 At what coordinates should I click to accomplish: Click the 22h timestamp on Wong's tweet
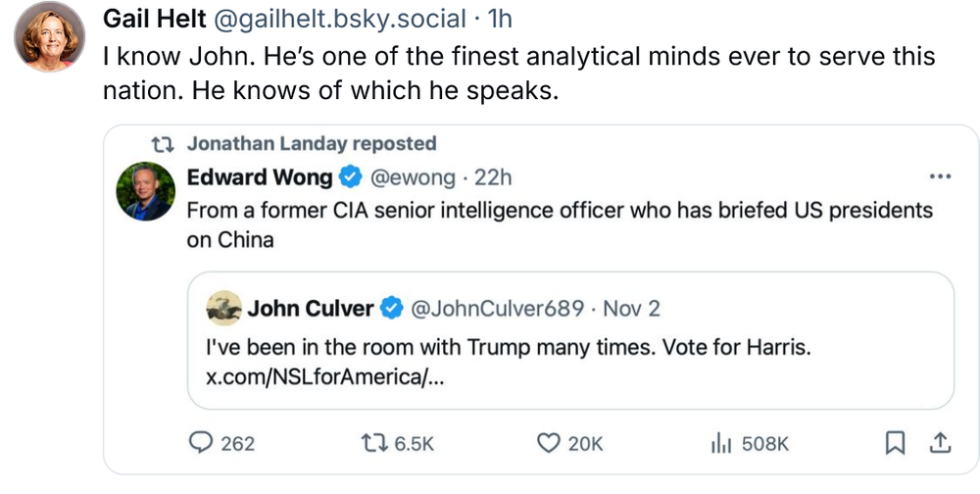click(x=493, y=177)
